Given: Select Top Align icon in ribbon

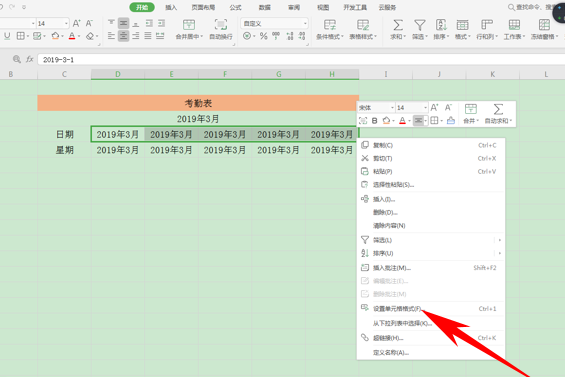Looking at the screenshot, I should [x=111, y=23].
